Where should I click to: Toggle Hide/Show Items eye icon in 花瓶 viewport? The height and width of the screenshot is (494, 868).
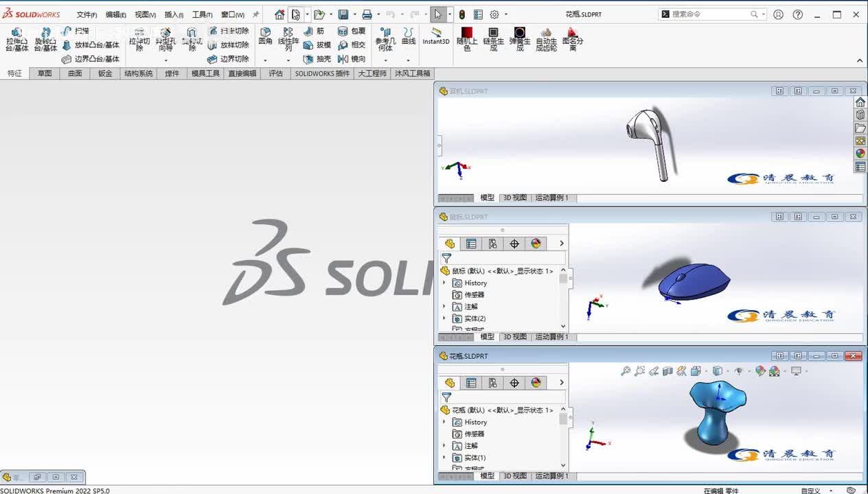click(x=739, y=371)
